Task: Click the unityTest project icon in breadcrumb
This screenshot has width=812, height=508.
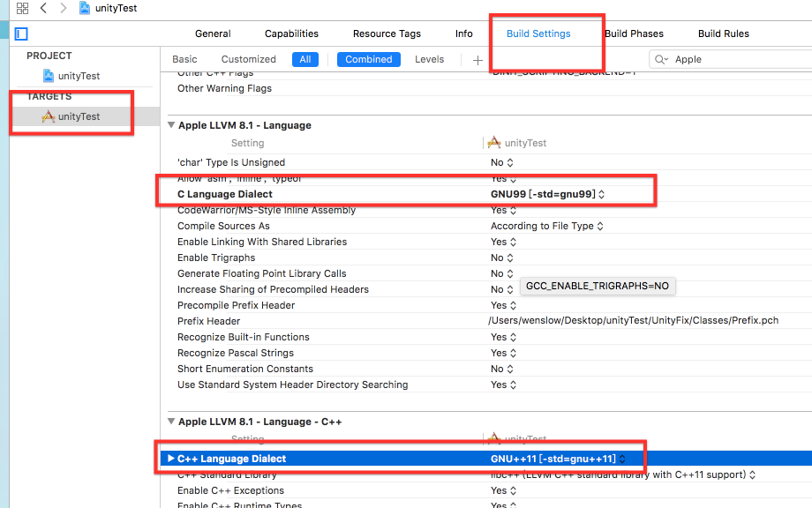Action: coord(85,8)
